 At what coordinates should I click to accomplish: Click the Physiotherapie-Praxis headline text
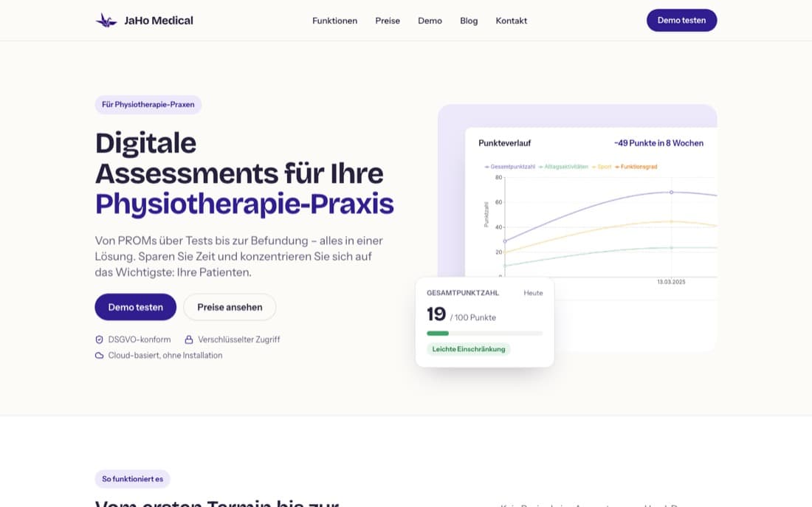click(244, 204)
